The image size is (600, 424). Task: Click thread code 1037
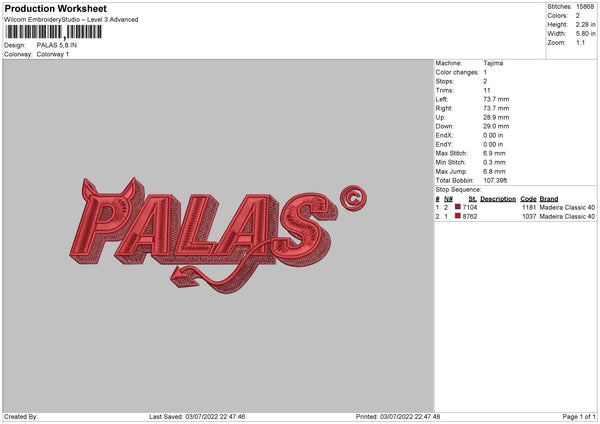click(x=529, y=216)
